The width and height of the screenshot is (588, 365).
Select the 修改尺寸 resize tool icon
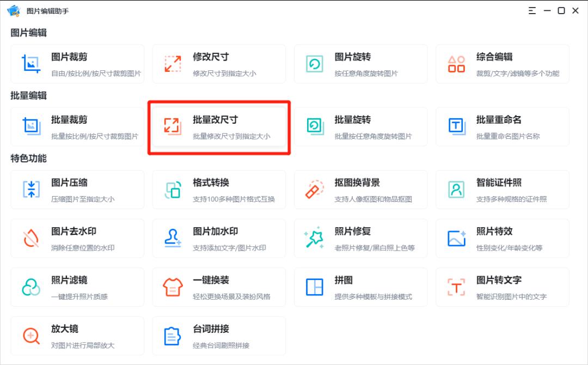pyautogui.click(x=173, y=64)
